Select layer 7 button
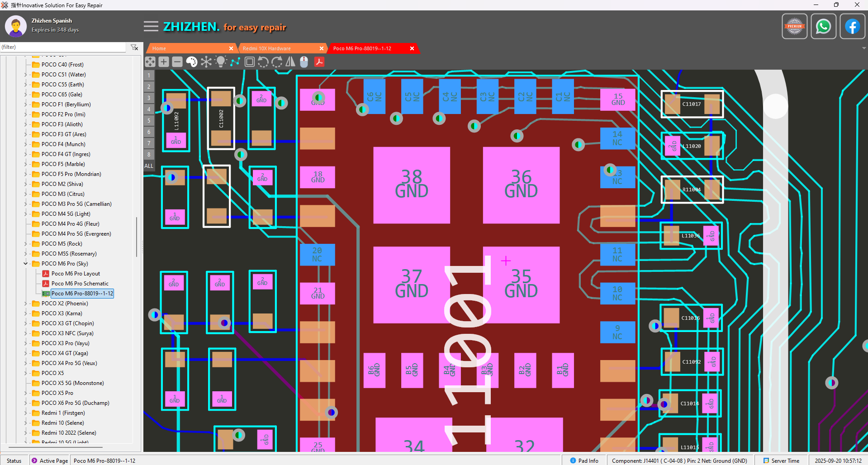The height and width of the screenshot is (465, 868). pyautogui.click(x=149, y=143)
